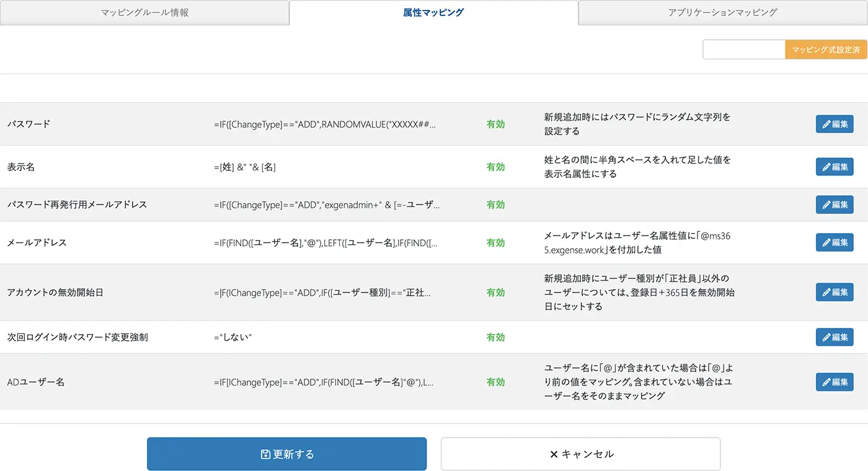Click the ADユーザー名 description text
The width and height of the screenshot is (868, 471).
(x=638, y=382)
